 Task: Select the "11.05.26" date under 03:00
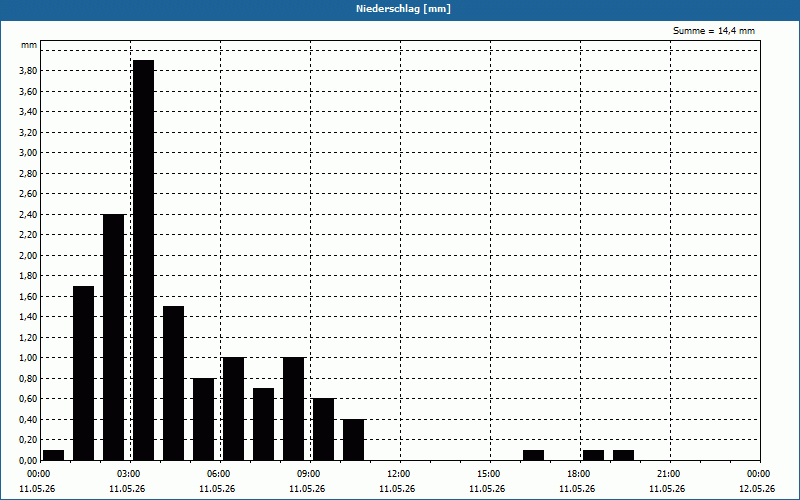127,489
